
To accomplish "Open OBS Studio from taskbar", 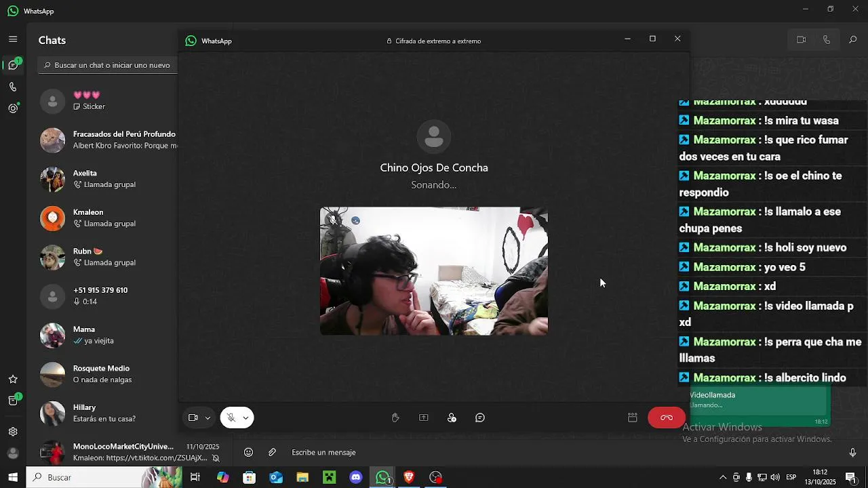I will click(436, 477).
